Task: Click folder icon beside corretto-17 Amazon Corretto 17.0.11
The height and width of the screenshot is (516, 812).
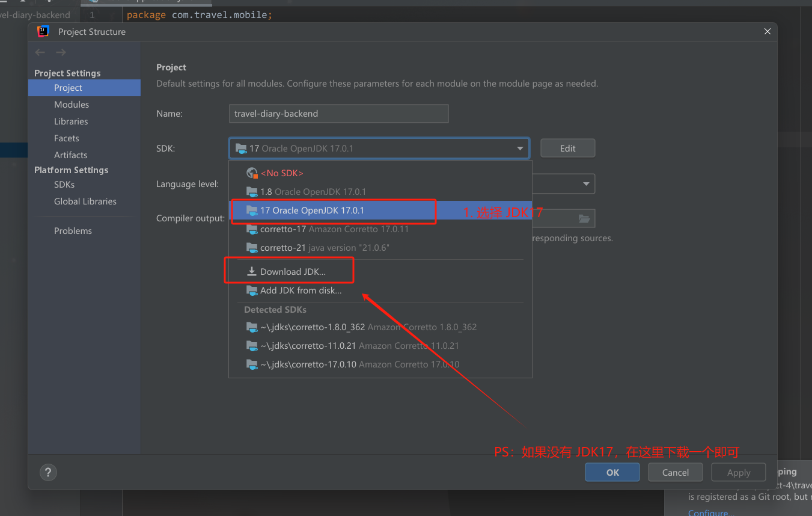Action: [x=252, y=229]
